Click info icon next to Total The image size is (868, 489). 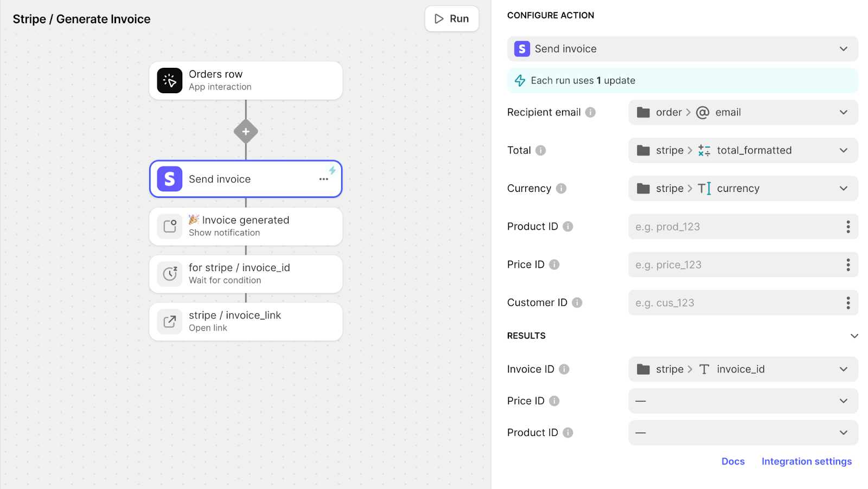point(540,150)
